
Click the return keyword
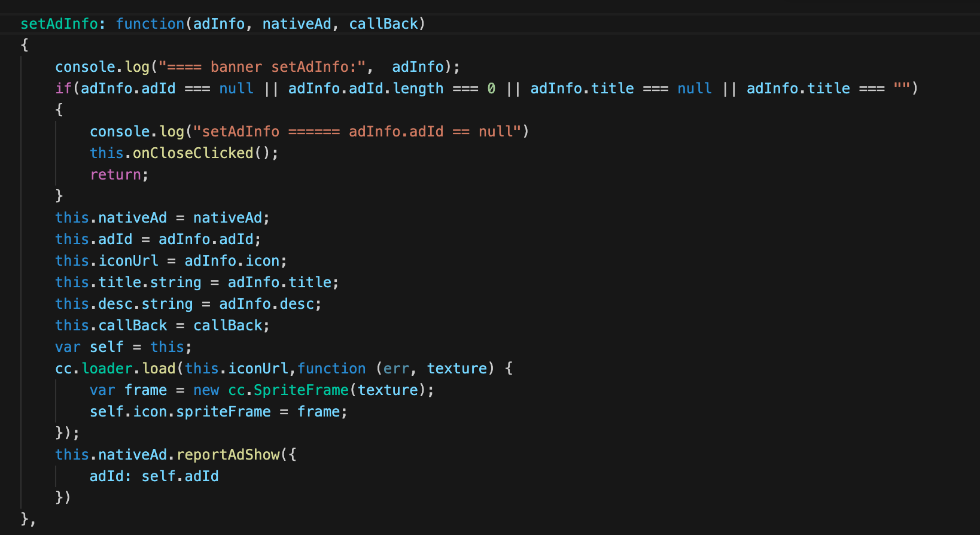115,175
